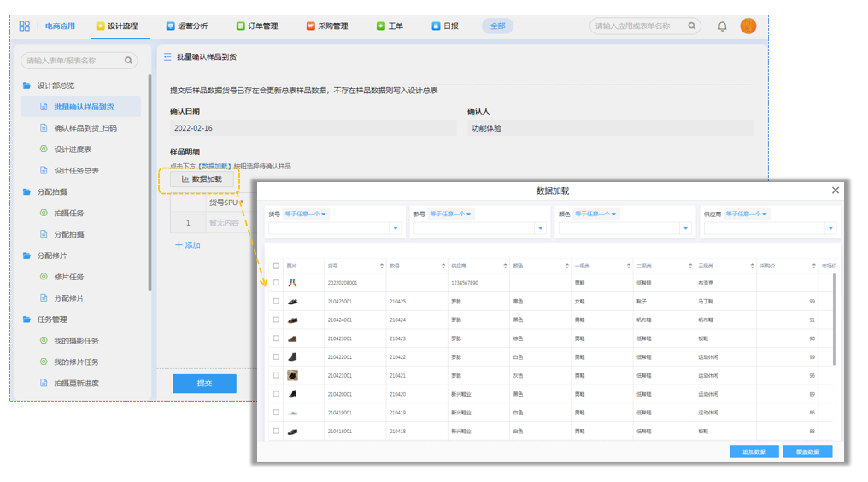Click the 追加数据 button
Viewport: 868px width, 482px height.
click(x=754, y=451)
